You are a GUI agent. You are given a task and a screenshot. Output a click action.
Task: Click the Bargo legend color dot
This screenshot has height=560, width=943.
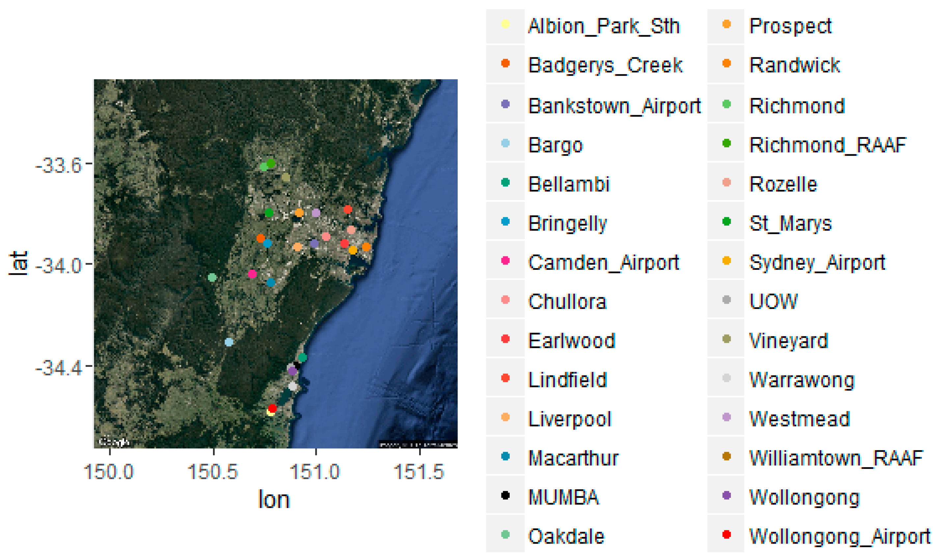coord(505,143)
